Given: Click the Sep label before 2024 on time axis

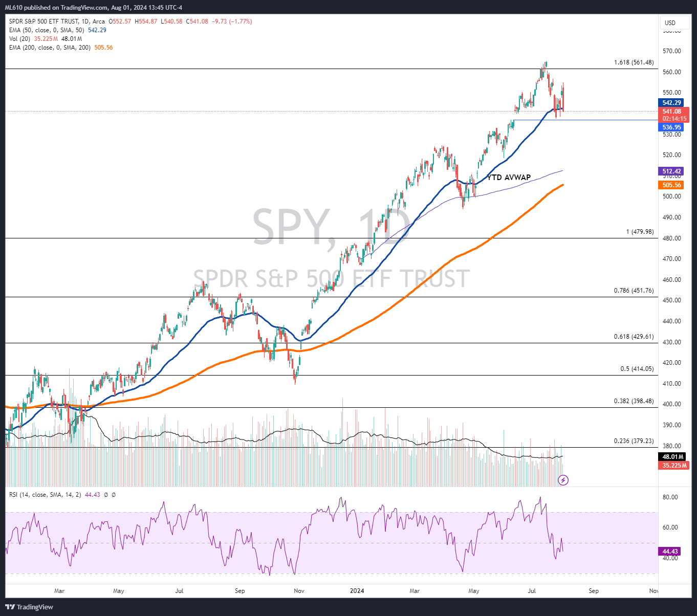Looking at the screenshot, I should (x=239, y=591).
